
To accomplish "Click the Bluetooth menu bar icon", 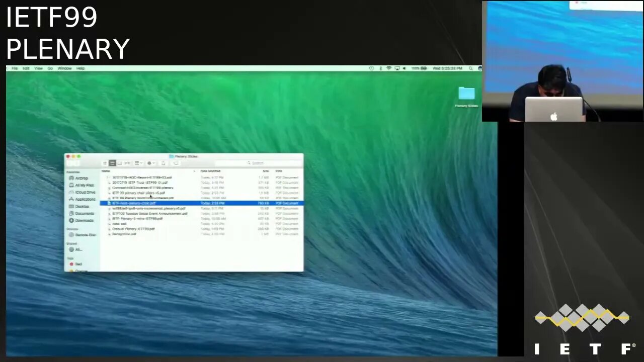I will 380,68.
